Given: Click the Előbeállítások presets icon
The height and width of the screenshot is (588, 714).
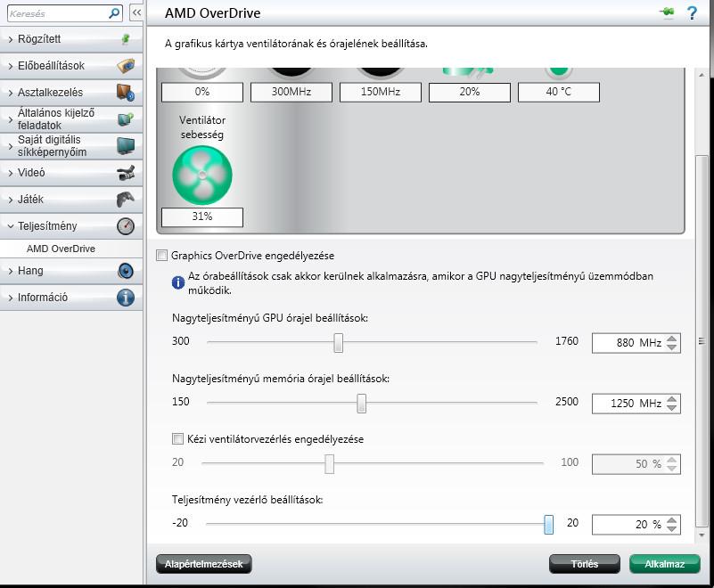Looking at the screenshot, I should [126, 66].
